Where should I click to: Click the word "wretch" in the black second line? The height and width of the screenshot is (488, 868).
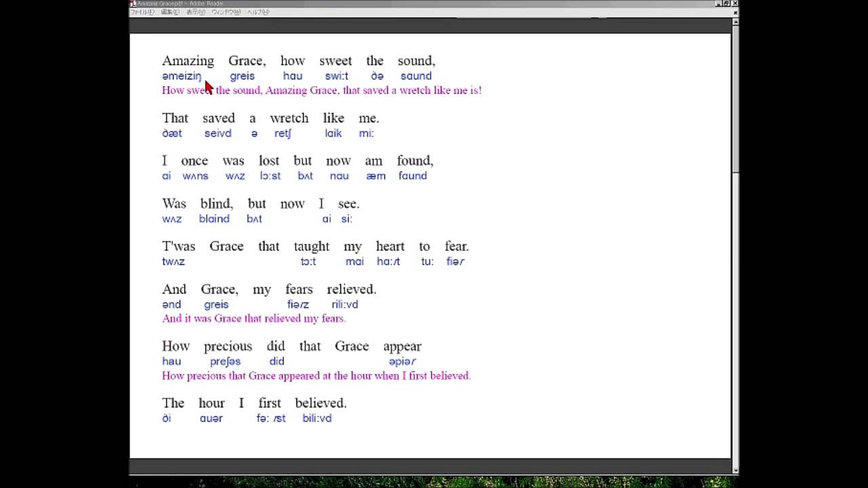(289, 118)
